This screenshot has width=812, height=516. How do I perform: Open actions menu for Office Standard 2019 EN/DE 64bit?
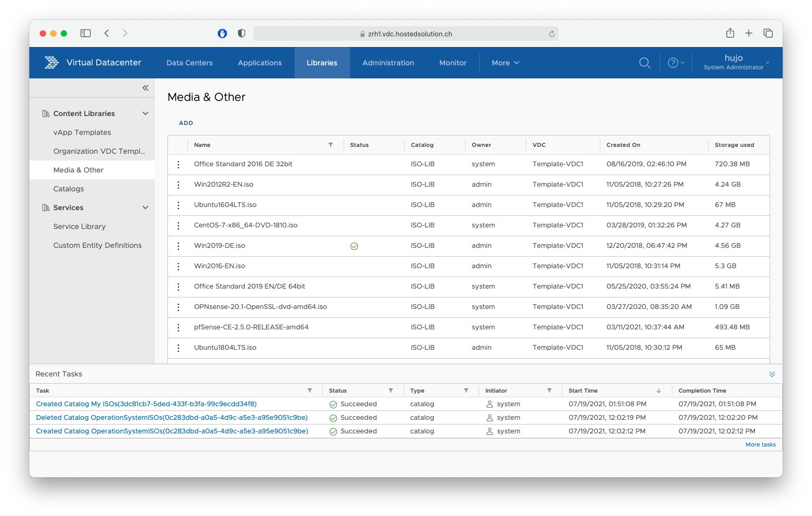coord(178,286)
